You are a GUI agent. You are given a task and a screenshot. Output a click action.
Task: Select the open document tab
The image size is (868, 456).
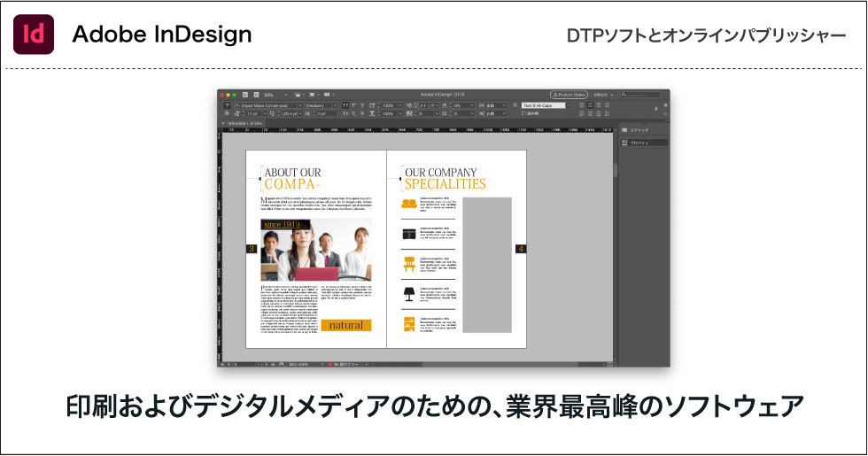click(243, 123)
